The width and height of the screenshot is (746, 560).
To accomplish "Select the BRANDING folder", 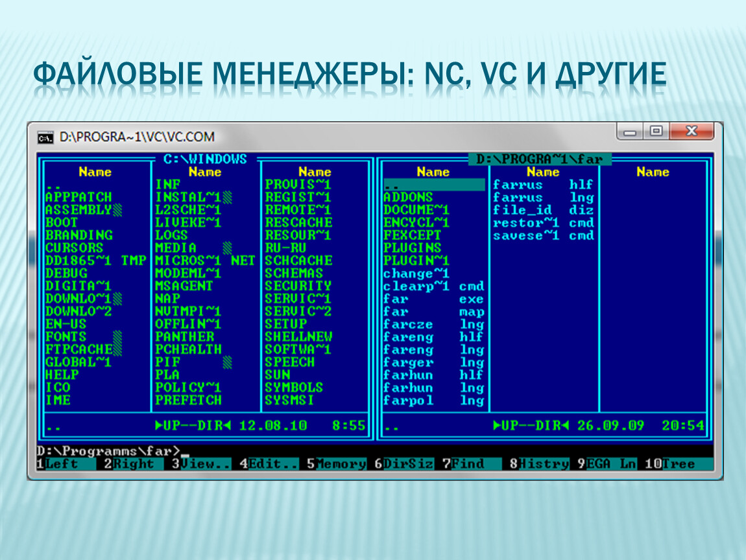I will pos(79,235).
